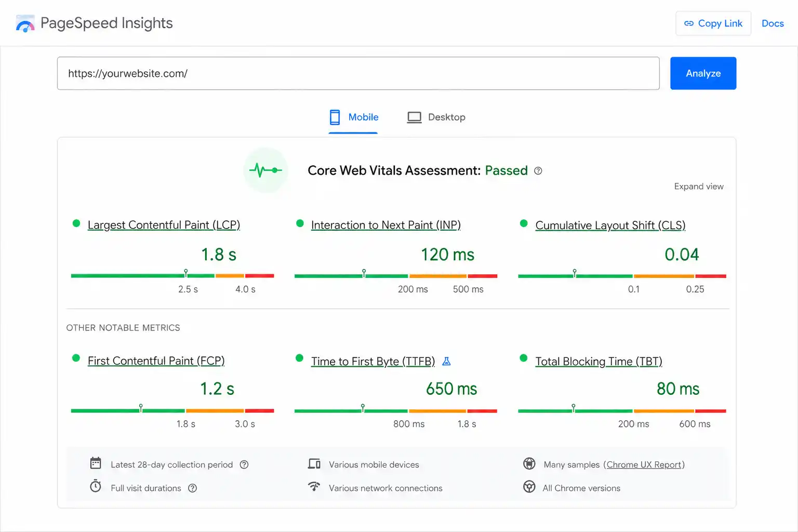Click green status dot beside TBT
The image size is (798, 532).
click(524, 358)
